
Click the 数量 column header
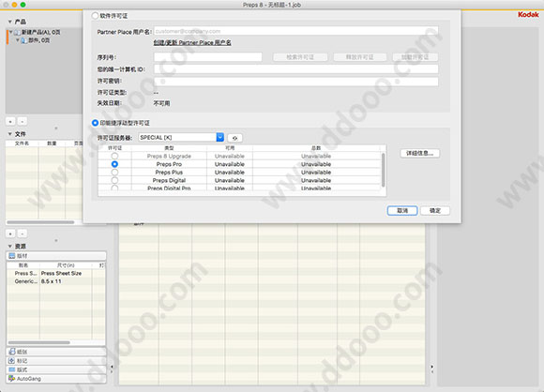(x=52, y=143)
